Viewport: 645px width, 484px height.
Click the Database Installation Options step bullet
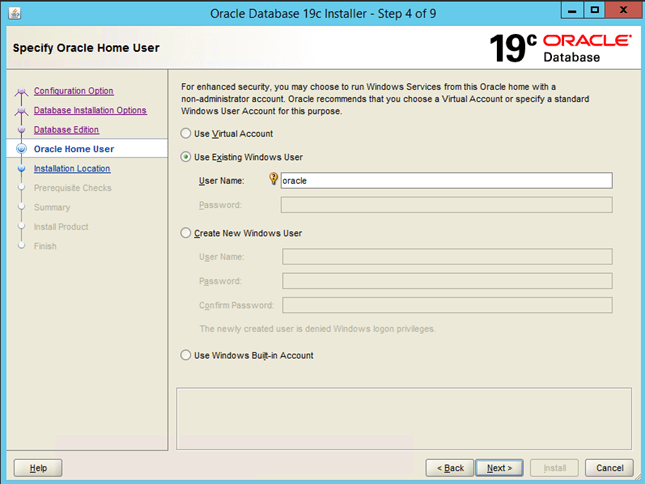coord(20,111)
